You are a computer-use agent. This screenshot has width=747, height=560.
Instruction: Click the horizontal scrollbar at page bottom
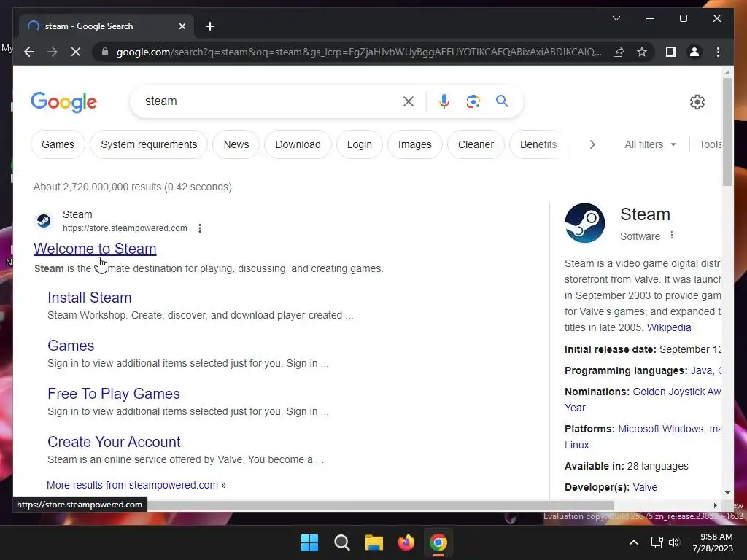click(x=381, y=505)
